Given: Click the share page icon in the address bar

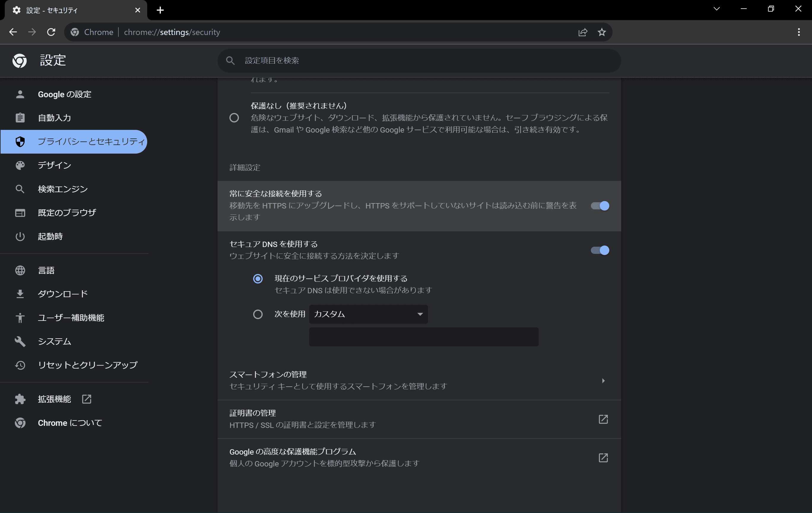Looking at the screenshot, I should pos(583,32).
